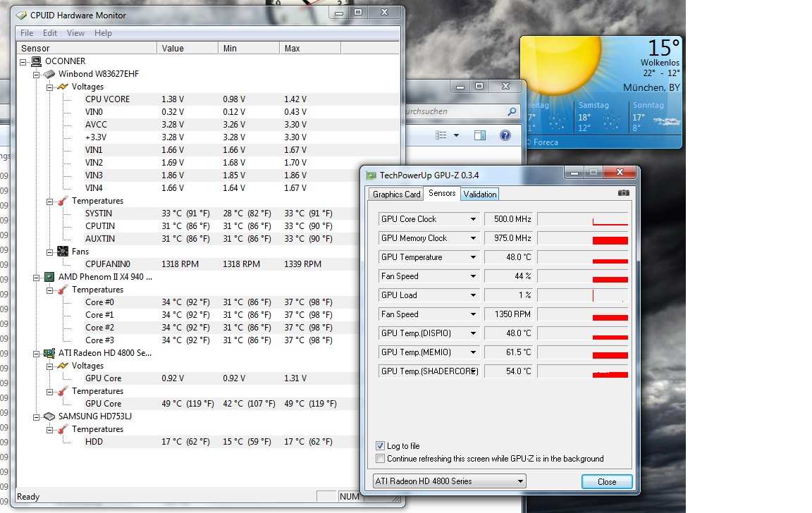The image size is (812, 513).
Task: Click the OCONNER computer icon
Action: pyautogui.click(x=36, y=61)
